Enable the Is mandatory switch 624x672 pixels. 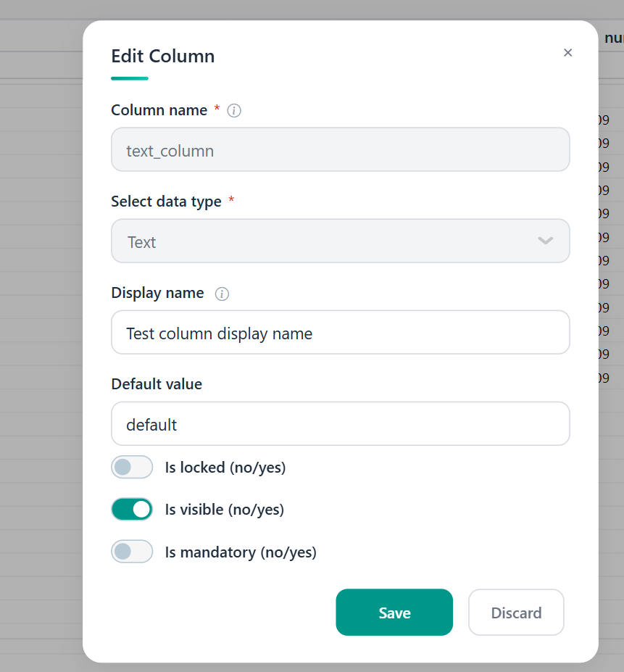point(132,552)
